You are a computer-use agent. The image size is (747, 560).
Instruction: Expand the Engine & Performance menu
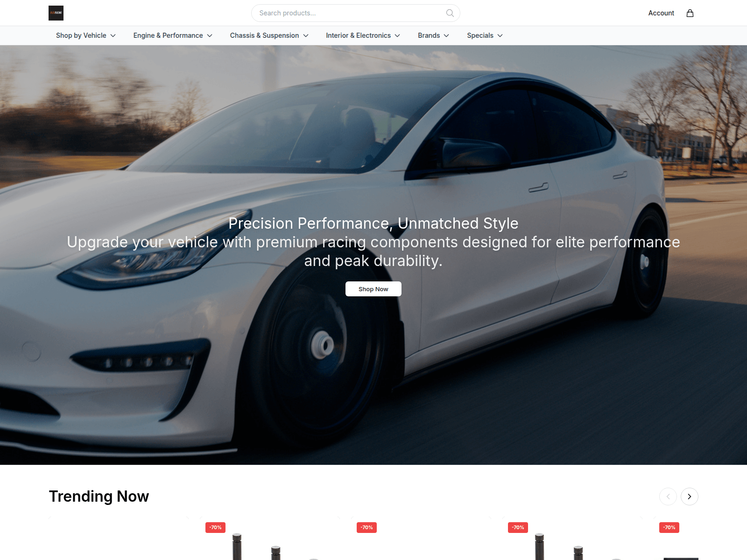point(173,35)
